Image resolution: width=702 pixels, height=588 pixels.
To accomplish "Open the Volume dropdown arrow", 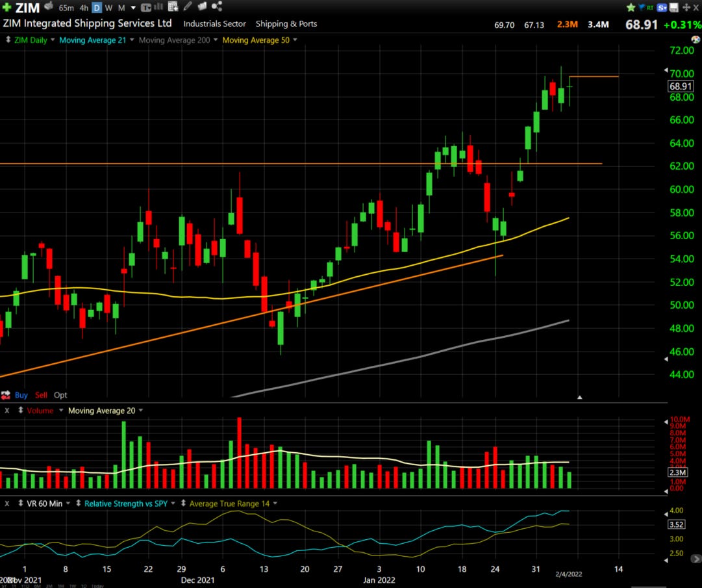I will coord(61,410).
